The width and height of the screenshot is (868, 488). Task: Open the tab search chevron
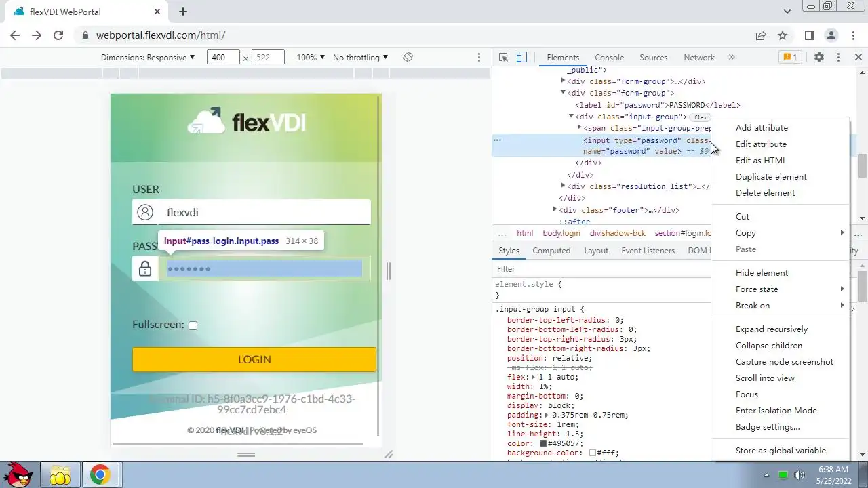point(787,12)
